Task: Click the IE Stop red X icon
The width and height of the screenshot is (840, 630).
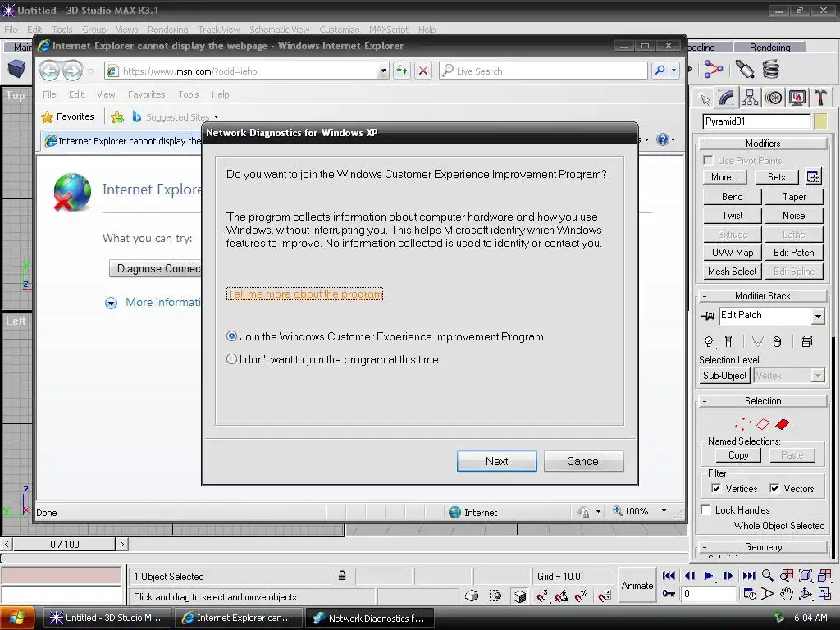Action: coord(423,71)
